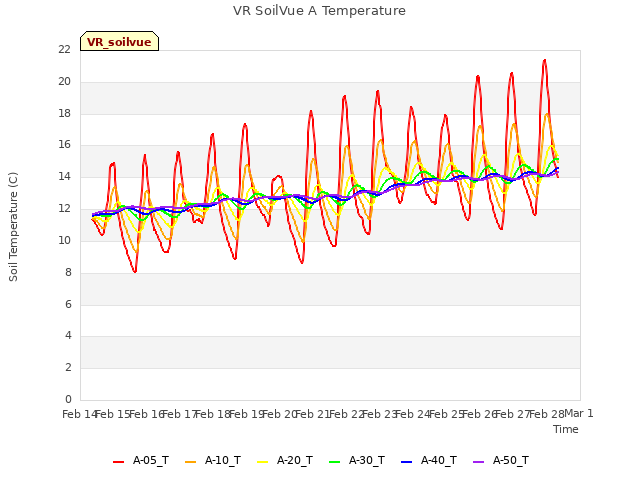Viewport: 640px width, 480px height.
Task: Click the red minimum near 8 on Feb 15
Action: tap(135, 271)
